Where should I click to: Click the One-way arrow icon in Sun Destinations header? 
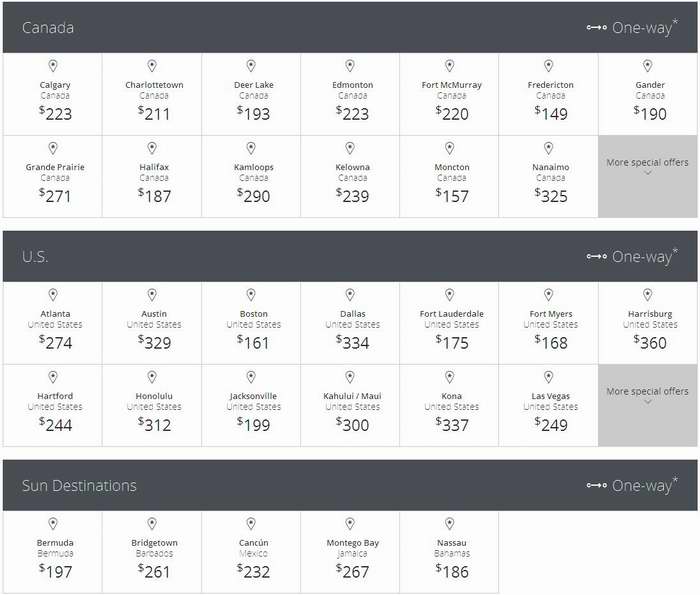[596, 485]
